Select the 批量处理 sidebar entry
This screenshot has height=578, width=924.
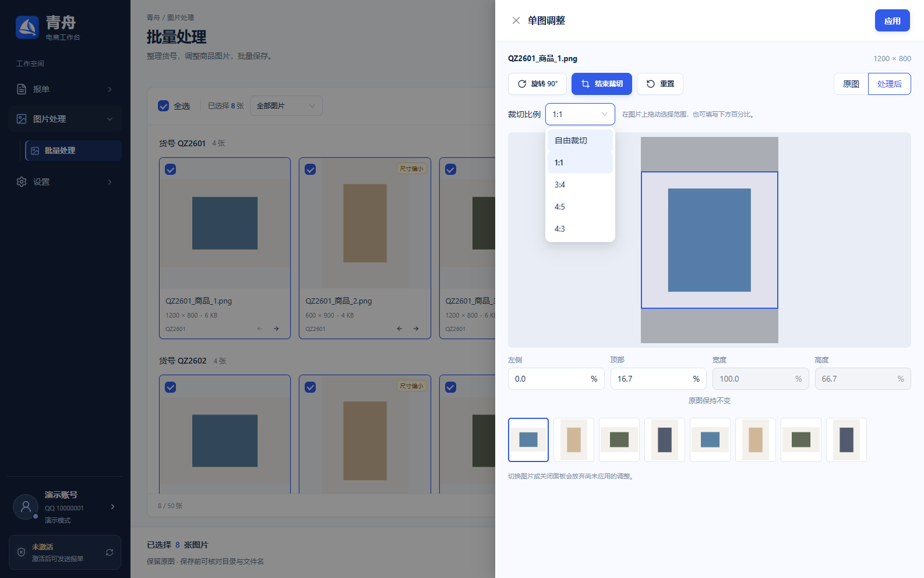(73, 150)
